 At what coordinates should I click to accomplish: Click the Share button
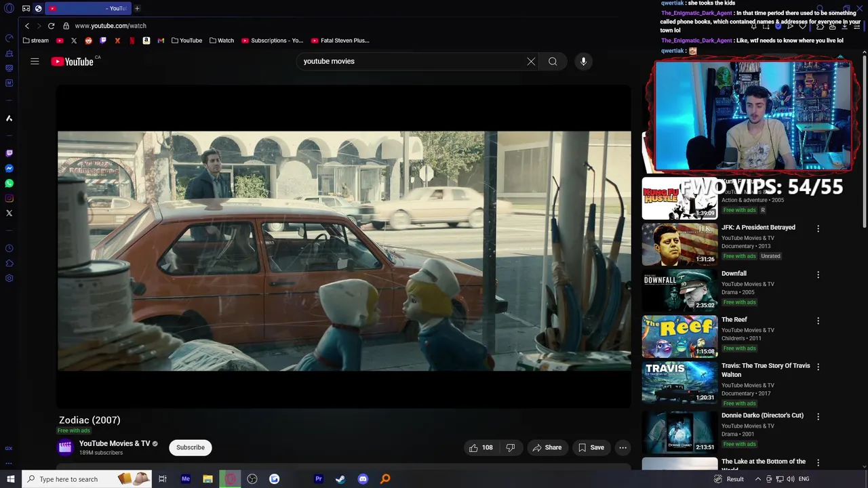[x=547, y=447]
